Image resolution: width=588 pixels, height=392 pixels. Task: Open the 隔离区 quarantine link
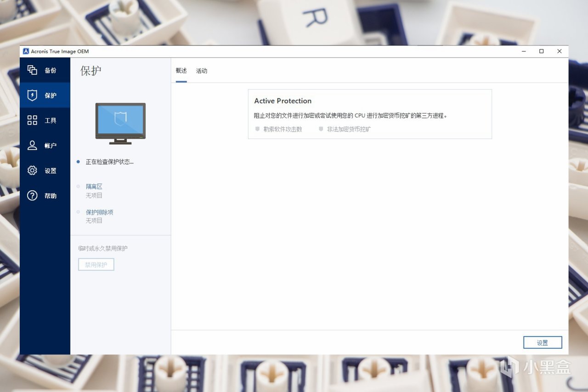94,187
